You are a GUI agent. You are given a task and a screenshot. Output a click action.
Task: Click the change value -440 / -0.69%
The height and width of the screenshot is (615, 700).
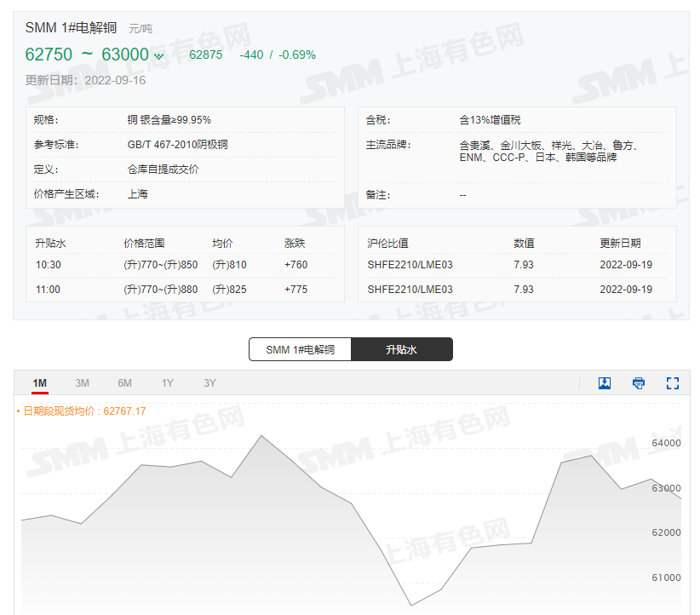pos(278,55)
